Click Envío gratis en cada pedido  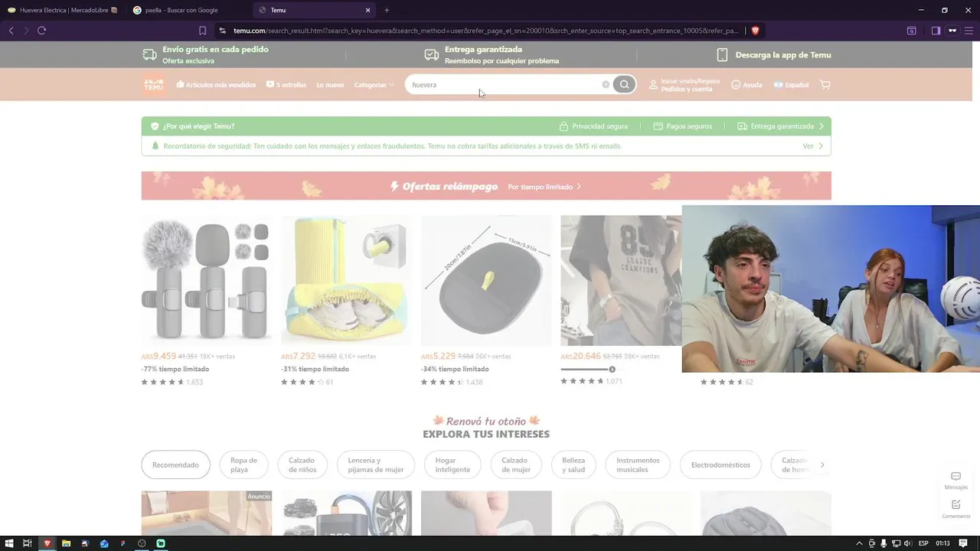205,54
